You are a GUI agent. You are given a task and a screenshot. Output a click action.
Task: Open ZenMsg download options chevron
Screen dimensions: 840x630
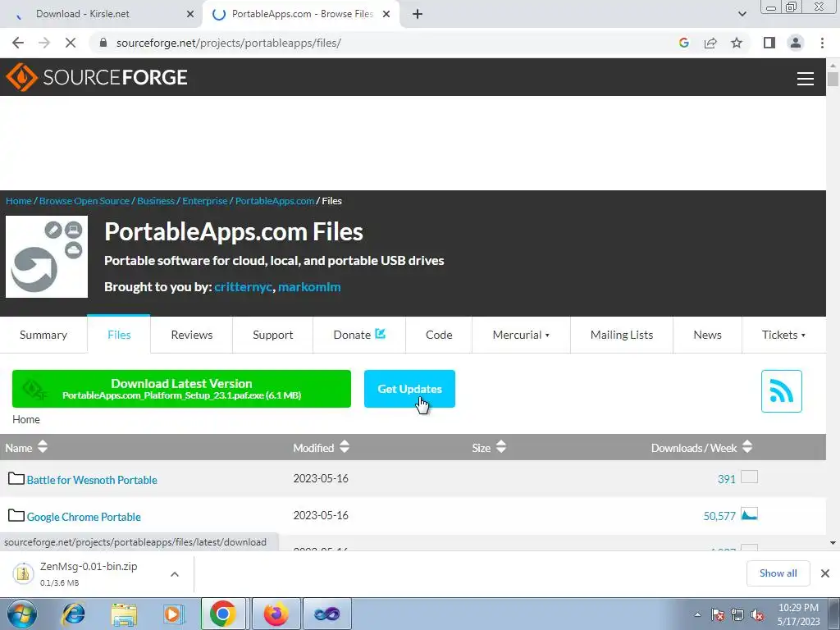tap(175, 574)
